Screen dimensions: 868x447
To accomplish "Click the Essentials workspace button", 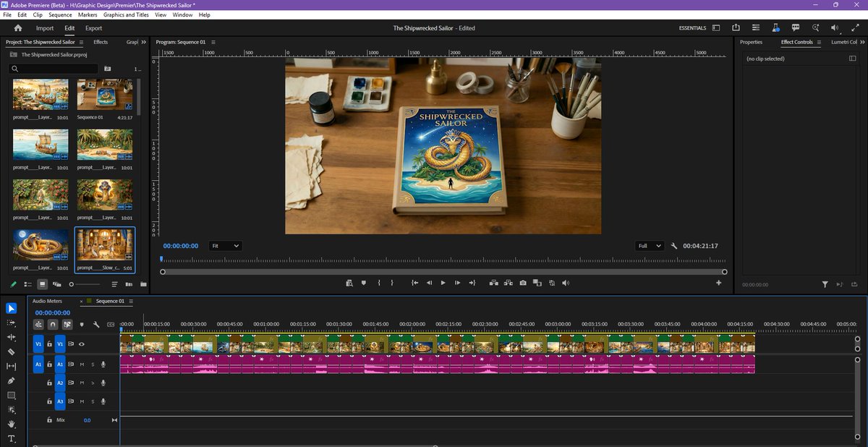I will [692, 27].
